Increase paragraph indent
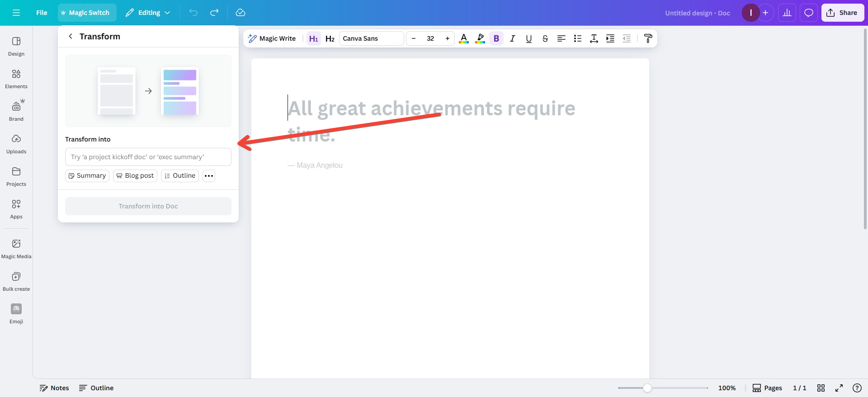 [x=610, y=38]
